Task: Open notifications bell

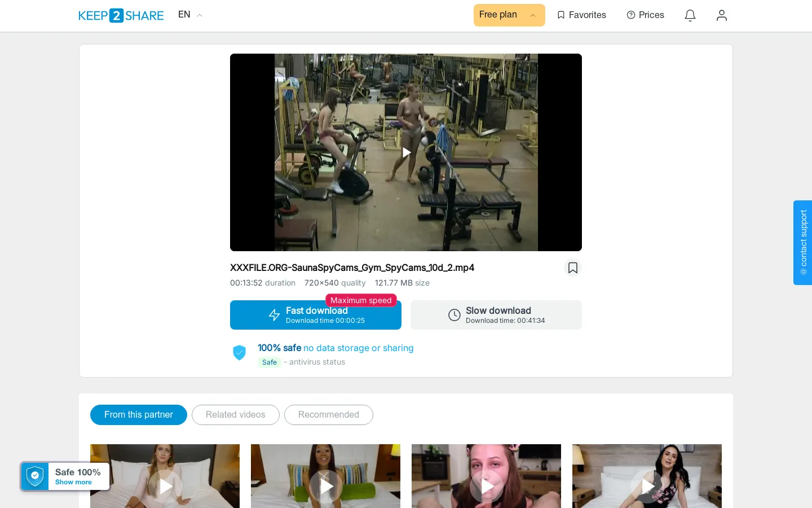Action: [x=690, y=15]
